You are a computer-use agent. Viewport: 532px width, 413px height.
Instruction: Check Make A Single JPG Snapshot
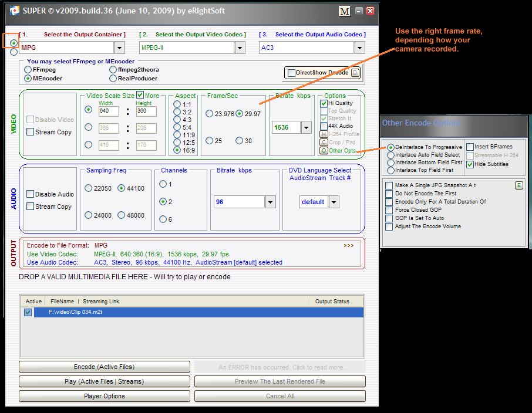pyautogui.click(x=389, y=185)
